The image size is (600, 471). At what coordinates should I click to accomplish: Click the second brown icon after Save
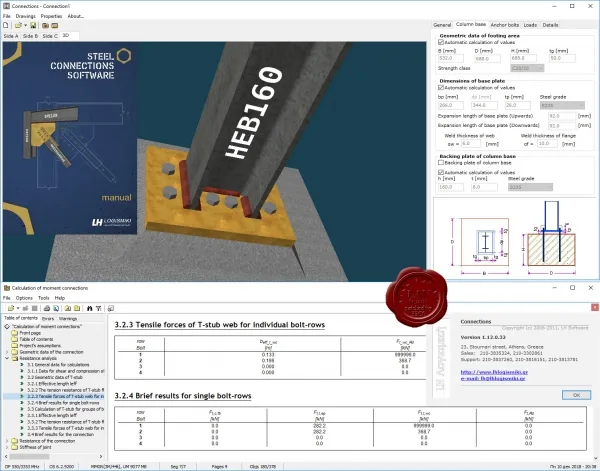(55, 25)
